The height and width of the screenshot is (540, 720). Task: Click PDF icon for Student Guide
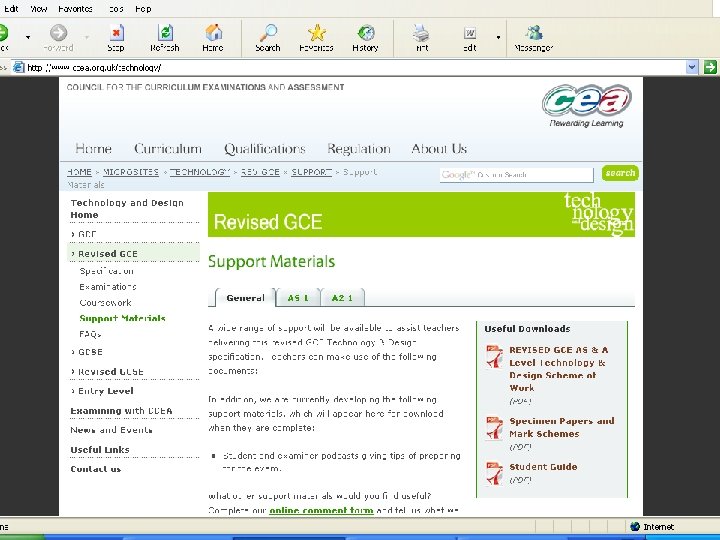(495, 473)
